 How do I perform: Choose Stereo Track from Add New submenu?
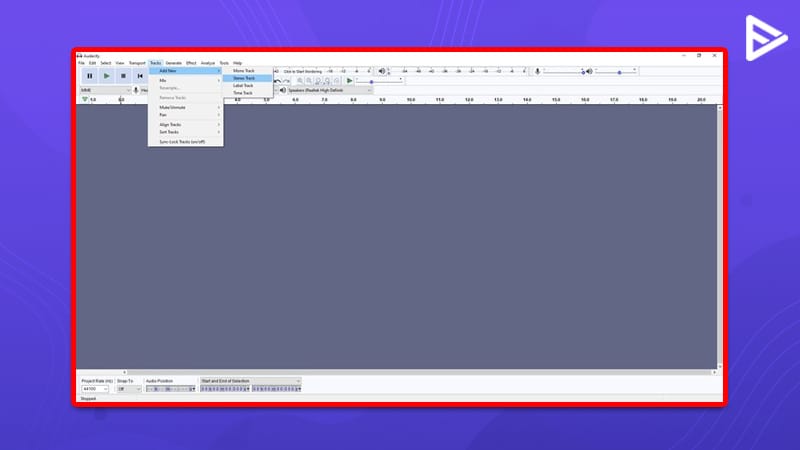pyautogui.click(x=247, y=78)
